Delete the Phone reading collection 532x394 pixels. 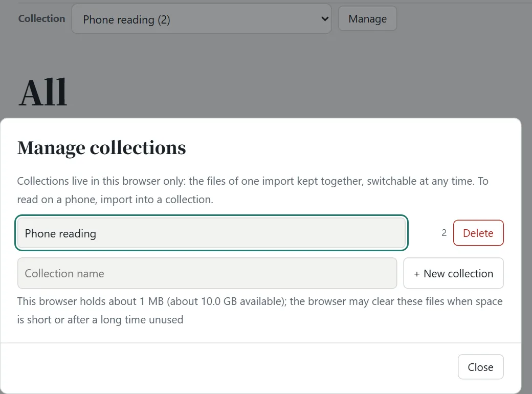coord(478,233)
